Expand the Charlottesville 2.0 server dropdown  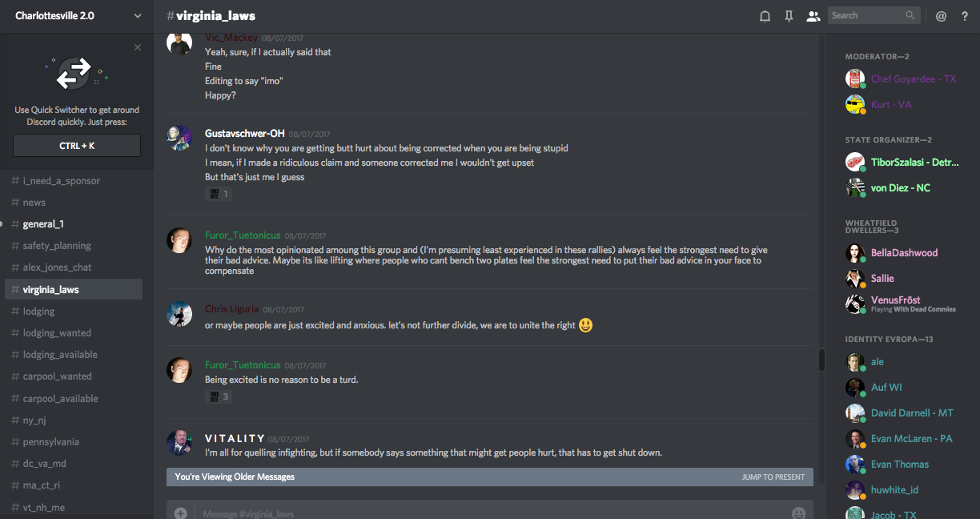pos(138,16)
